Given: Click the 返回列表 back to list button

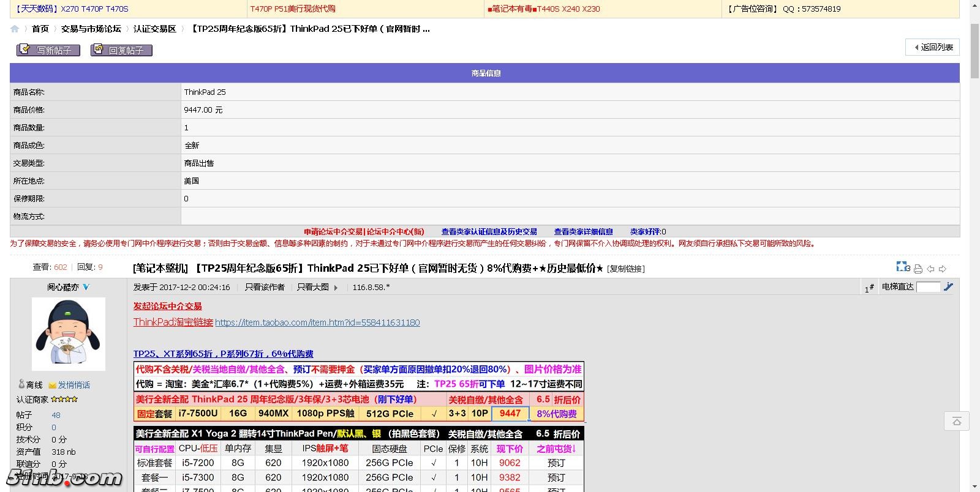Looking at the screenshot, I should pyautogui.click(x=933, y=47).
